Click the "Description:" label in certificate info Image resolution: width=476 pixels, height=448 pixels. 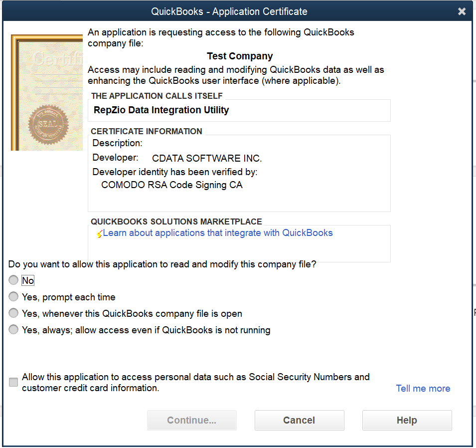[x=117, y=143]
